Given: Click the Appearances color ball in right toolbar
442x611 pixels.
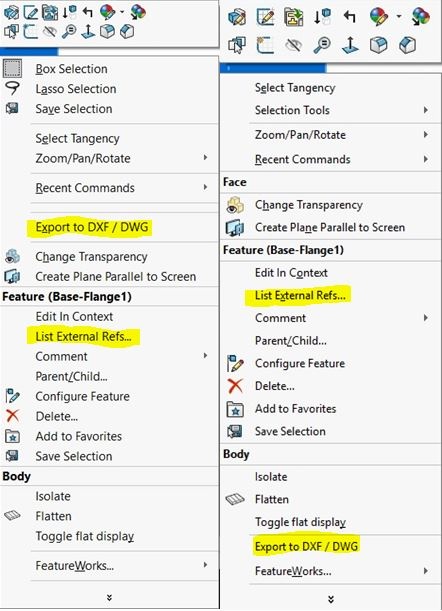Looking at the screenshot, I should click(380, 17).
